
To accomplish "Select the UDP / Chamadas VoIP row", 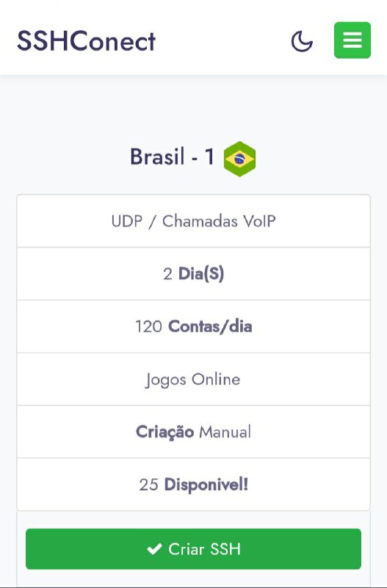I will 193,221.
